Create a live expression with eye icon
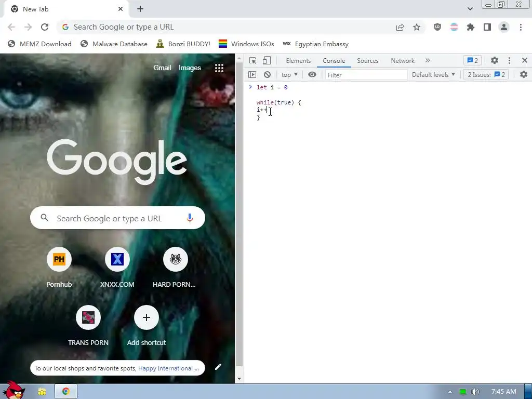Image resolution: width=532 pixels, height=399 pixels. tap(312, 75)
